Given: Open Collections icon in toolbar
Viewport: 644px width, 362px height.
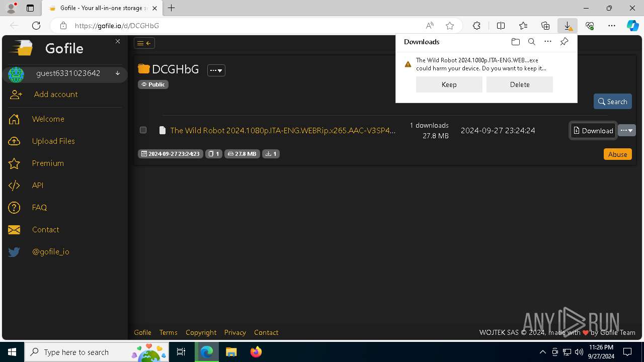Looking at the screenshot, I should pos(545,26).
